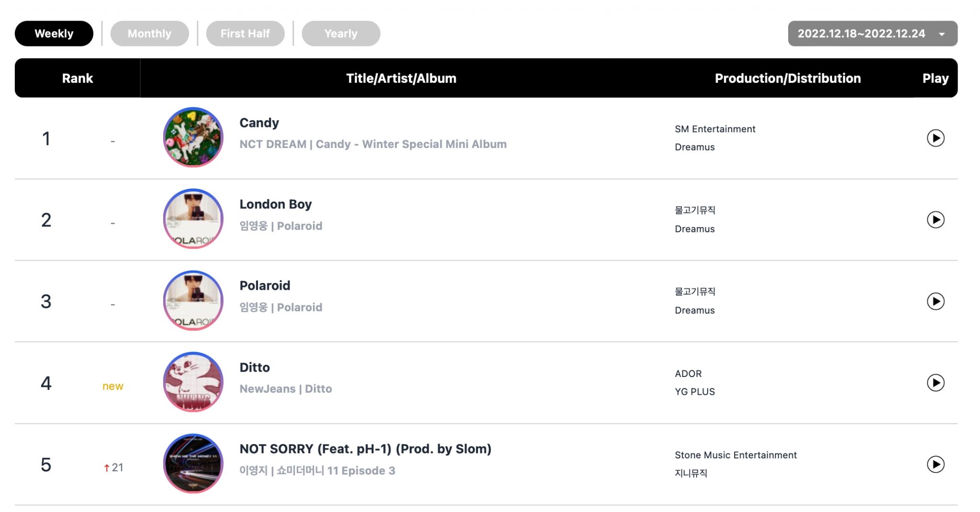This screenshot has width=980, height=512.
Task: Switch to the Monthly chart tab
Action: [149, 34]
